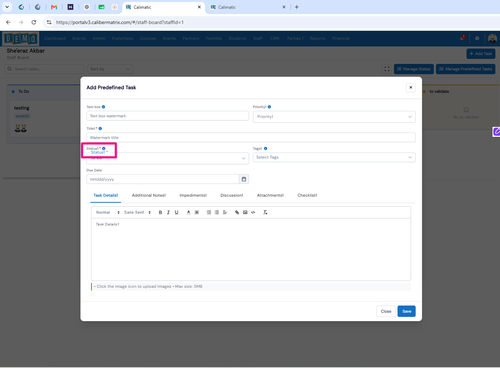The width and height of the screenshot is (500, 368).
Task: Click the Manage Predefined Tasks button
Action: click(465, 69)
